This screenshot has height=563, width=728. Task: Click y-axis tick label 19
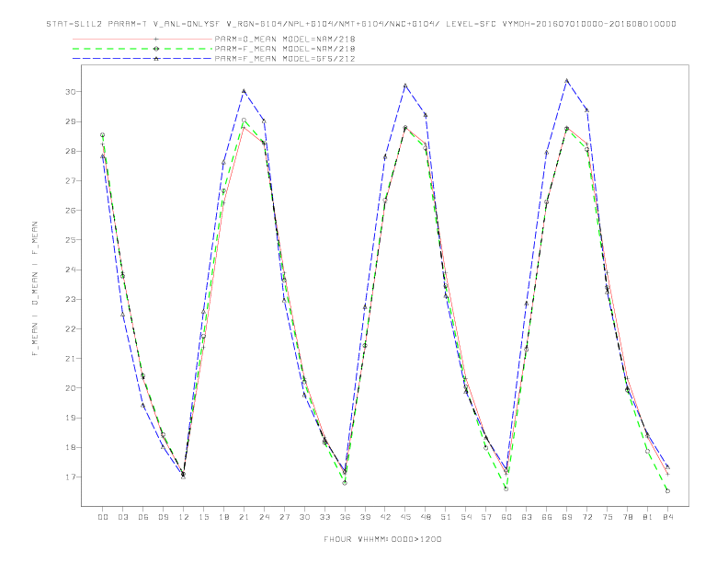point(71,418)
